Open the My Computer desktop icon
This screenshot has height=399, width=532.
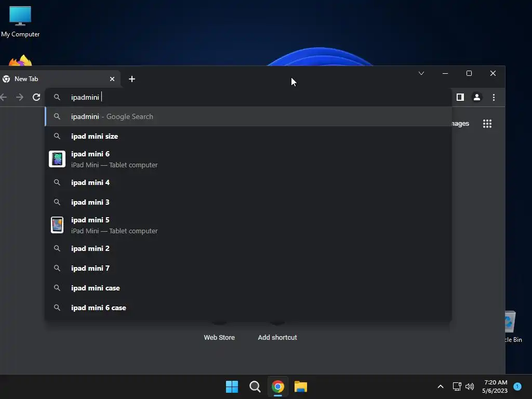(20, 21)
